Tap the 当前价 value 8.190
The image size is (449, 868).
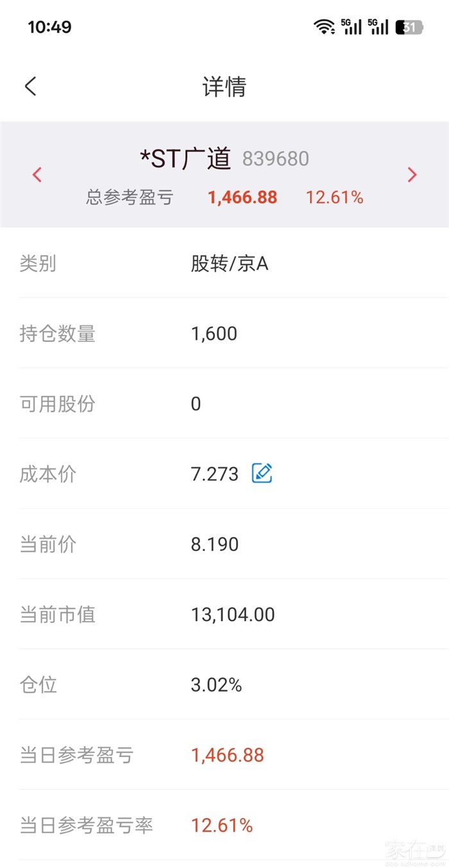(x=215, y=545)
